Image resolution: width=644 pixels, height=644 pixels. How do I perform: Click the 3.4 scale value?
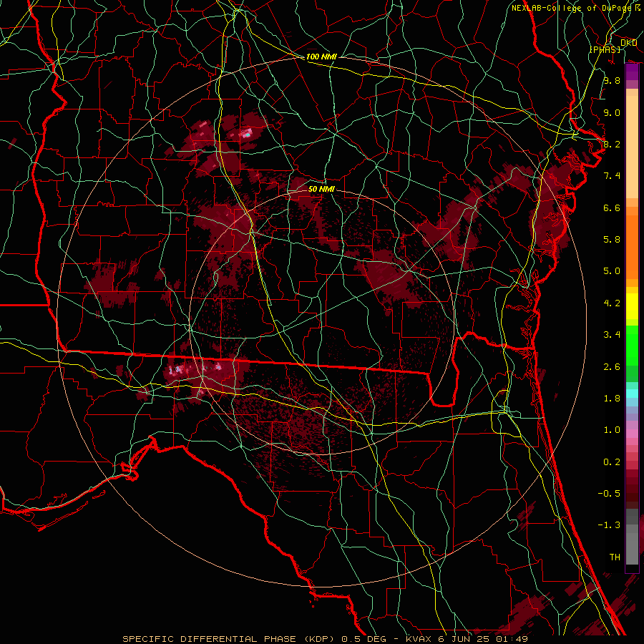click(x=612, y=335)
